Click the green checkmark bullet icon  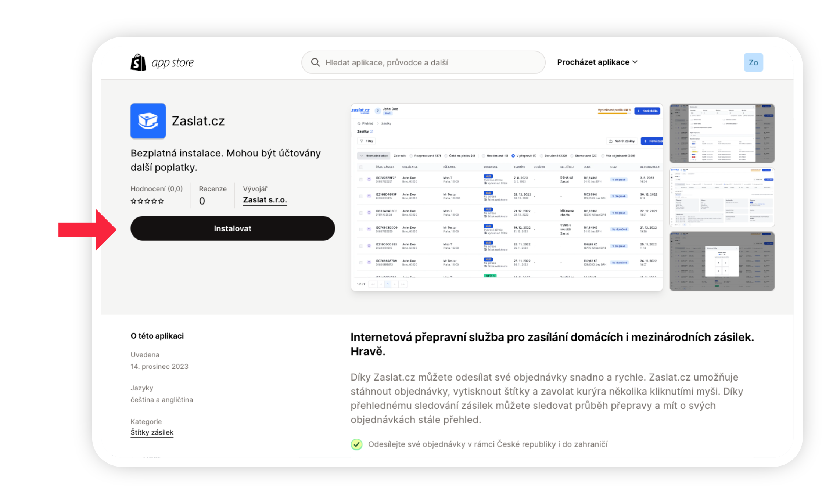coord(356,444)
